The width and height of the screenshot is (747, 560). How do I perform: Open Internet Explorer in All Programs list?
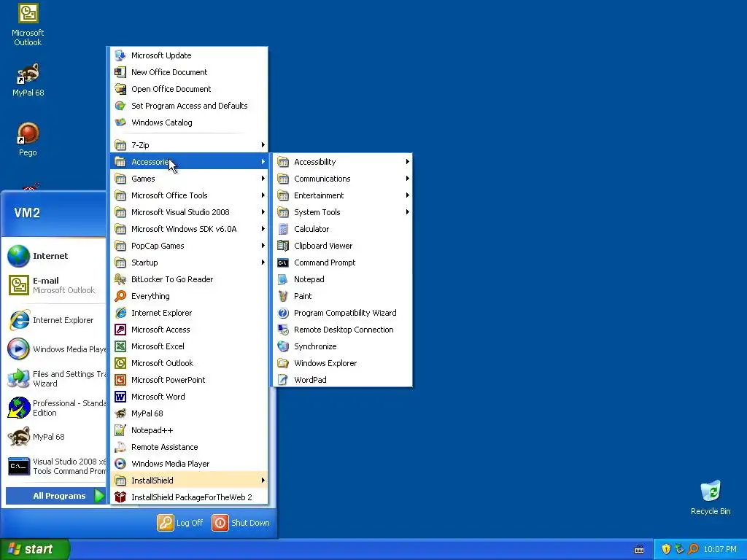[189, 313]
